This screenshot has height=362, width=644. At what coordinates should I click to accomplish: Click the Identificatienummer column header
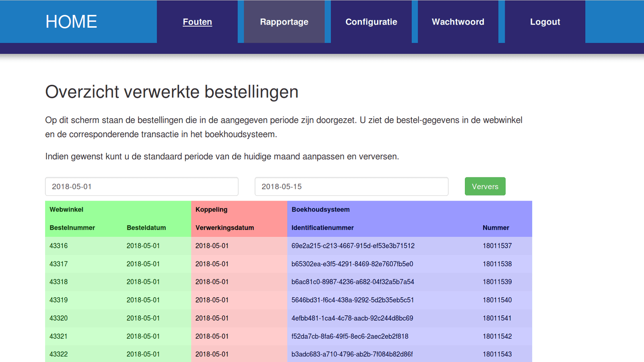[x=322, y=228]
